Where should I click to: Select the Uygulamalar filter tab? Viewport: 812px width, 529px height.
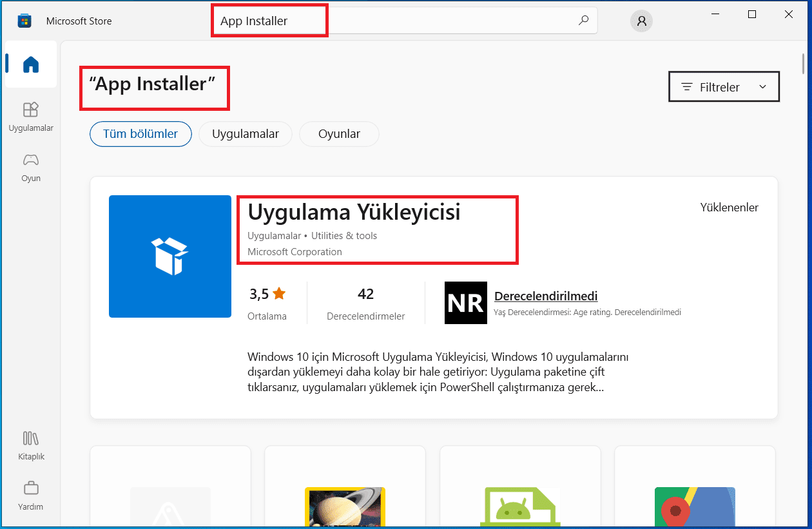coord(246,134)
